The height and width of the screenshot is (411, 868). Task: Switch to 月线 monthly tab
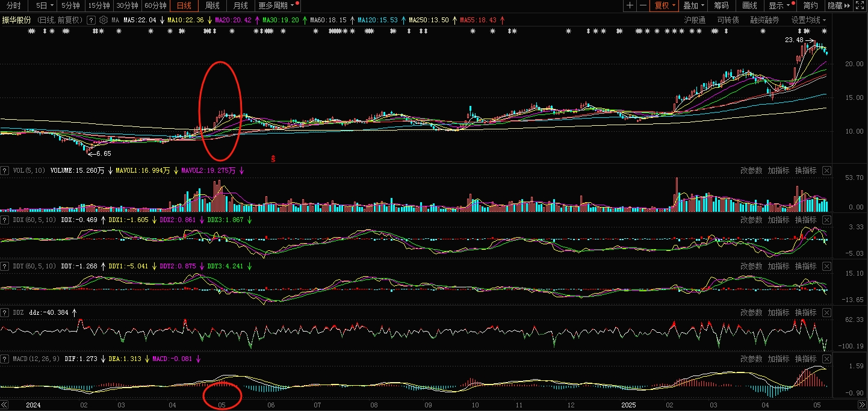[x=241, y=5]
